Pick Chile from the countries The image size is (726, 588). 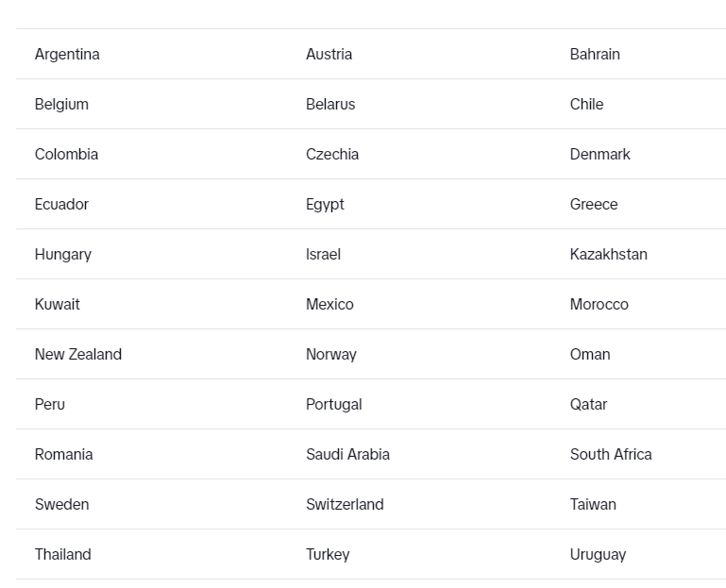click(586, 104)
